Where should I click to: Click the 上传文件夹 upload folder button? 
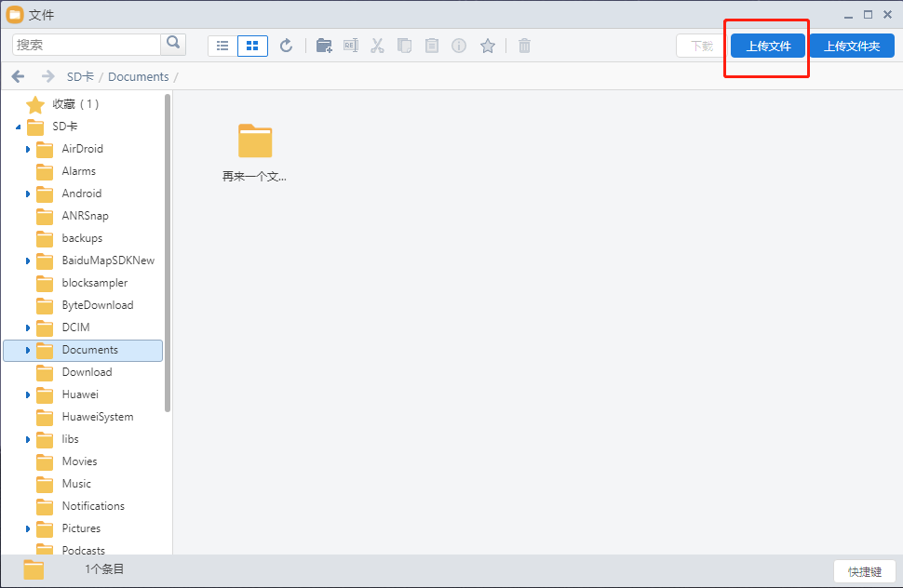[x=851, y=46]
